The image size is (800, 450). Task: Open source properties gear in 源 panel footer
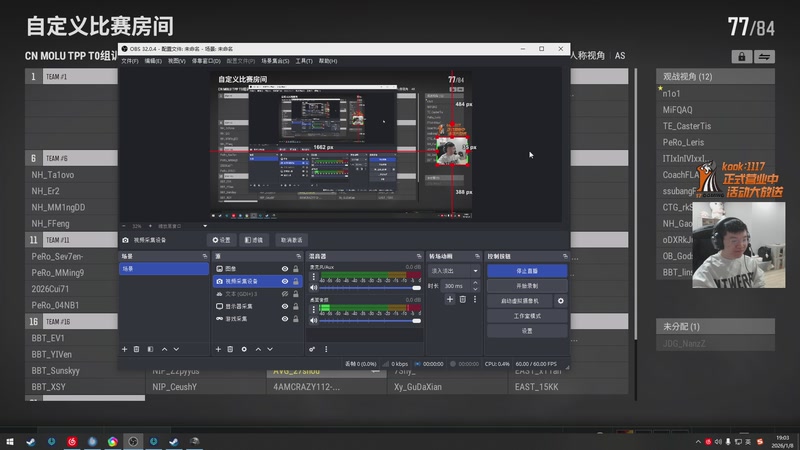pos(244,349)
